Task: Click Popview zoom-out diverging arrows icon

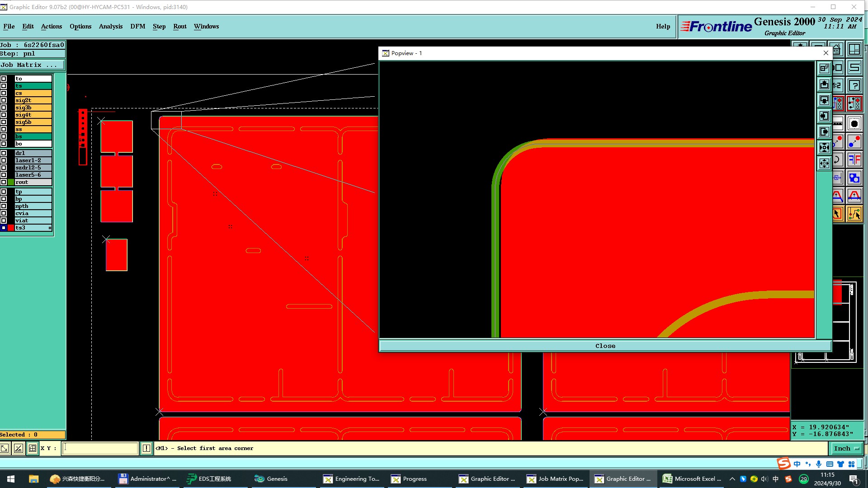Action: coord(824,164)
